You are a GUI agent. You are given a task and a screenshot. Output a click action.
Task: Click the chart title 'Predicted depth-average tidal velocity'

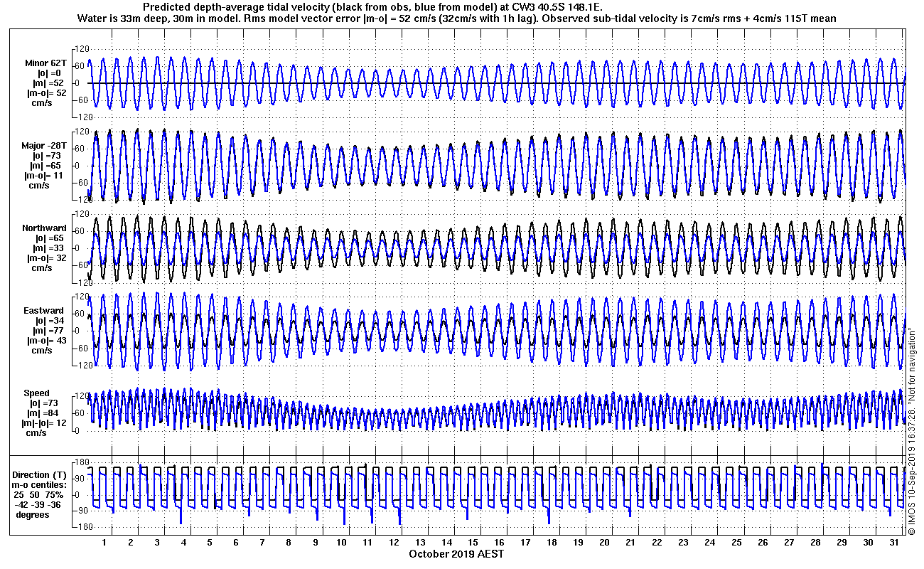click(x=237, y=6)
